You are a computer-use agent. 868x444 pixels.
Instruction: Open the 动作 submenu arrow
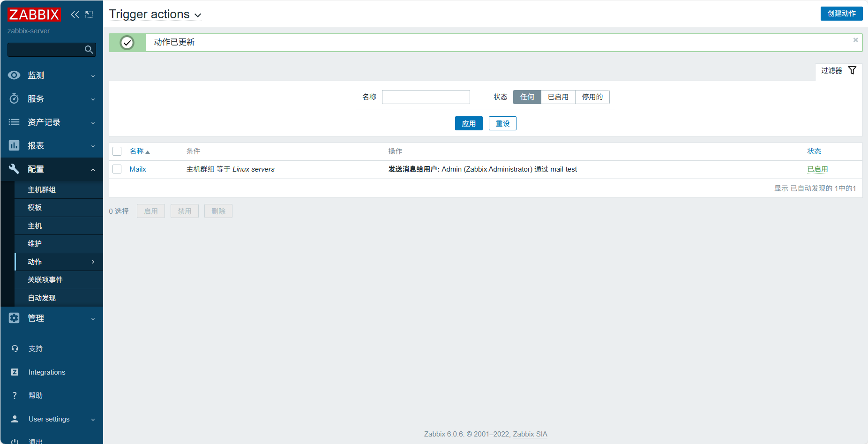(93, 262)
